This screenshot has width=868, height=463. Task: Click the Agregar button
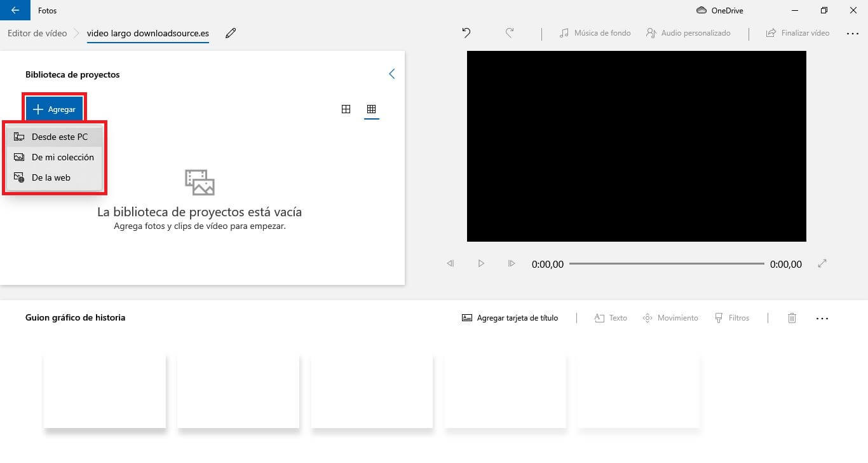click(x=54, y=109)
